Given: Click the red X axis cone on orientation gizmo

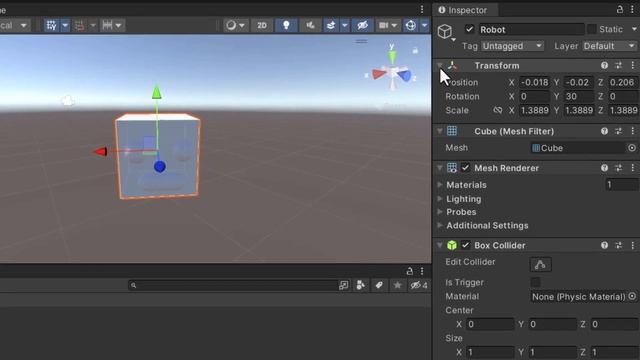Looking at the screenshot, I should coord(378,74).
